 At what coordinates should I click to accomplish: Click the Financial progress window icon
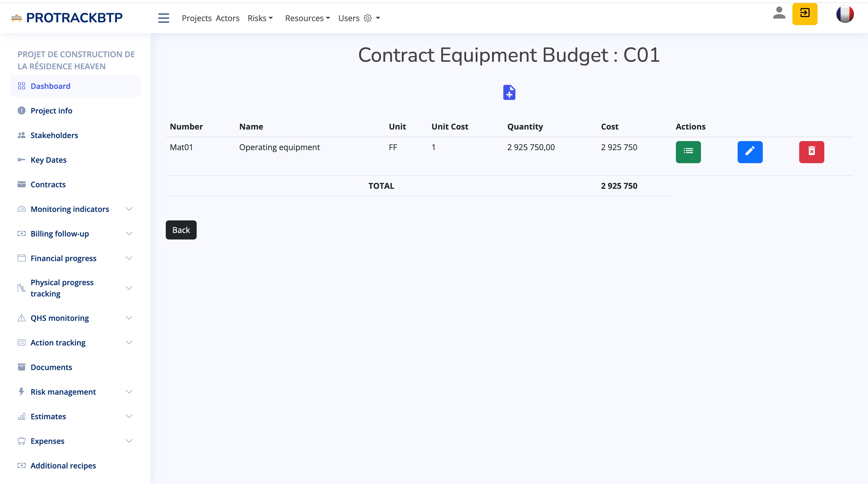(x=22, y=258)
